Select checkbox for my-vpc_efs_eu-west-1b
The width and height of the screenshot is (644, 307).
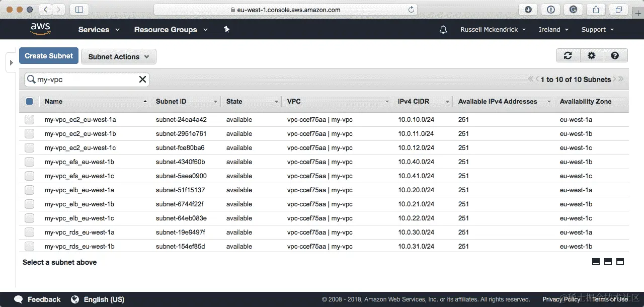pyautogui.click(x=29, y=162)
